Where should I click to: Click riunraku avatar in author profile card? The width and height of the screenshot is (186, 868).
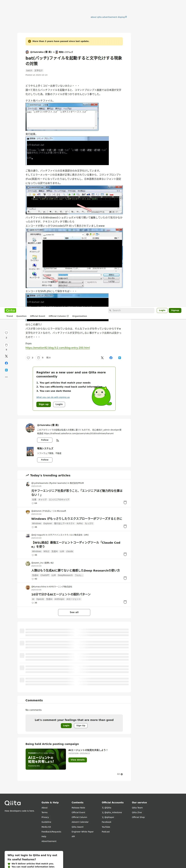pyautogui.click(x=30, y=428)
